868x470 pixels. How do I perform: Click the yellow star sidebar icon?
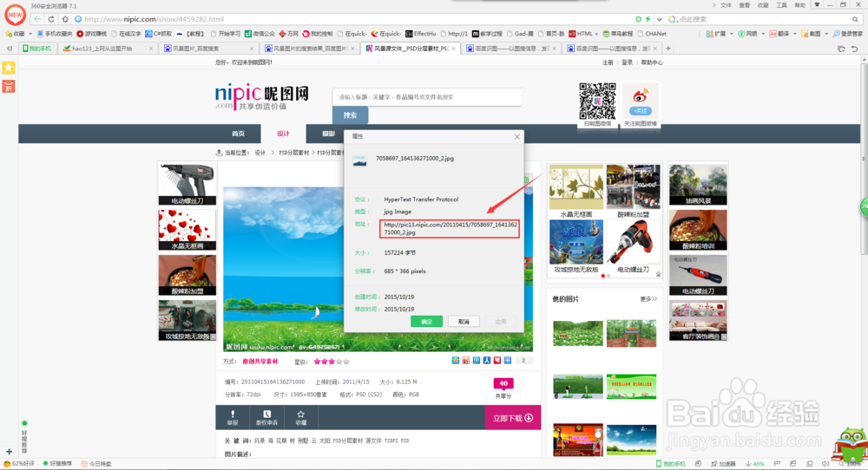coord(9,68)
